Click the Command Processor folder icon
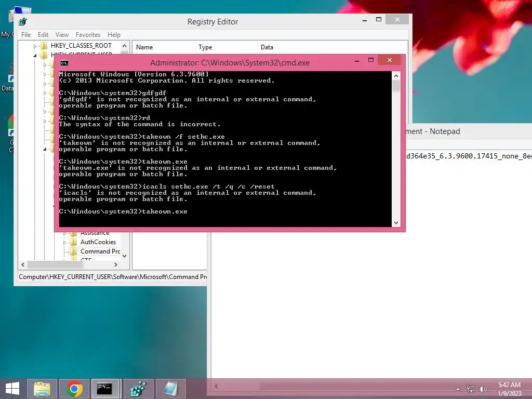Viewport: 532px width, 399px height. click(73, 251)
